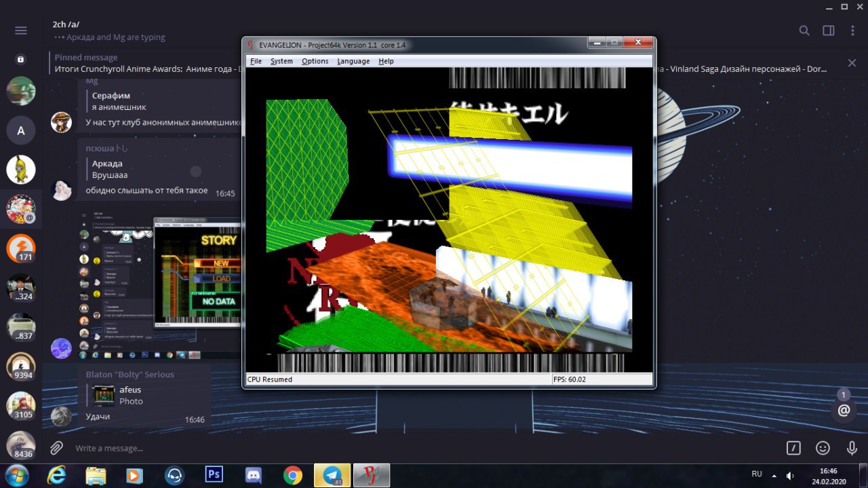Screen dimensions: 868x488
Task: Click the paperclip attach file icon
Action: click(x=57, y=448)
